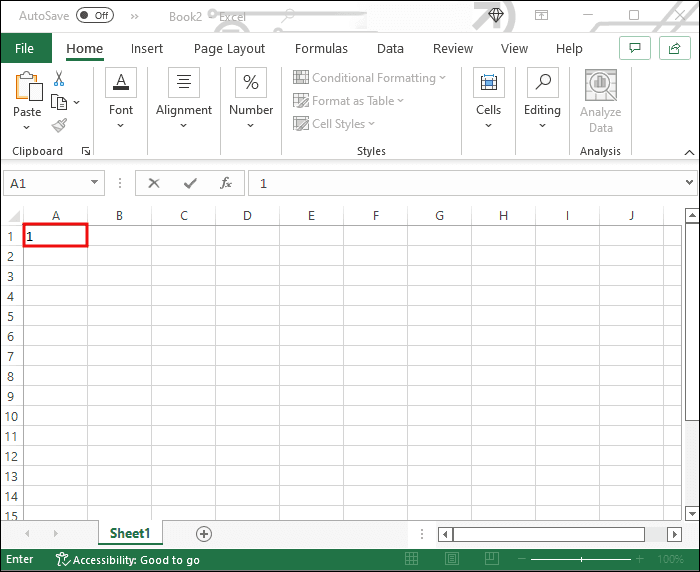Image resolution: width=700 pixels, height=572 pixels.
Task: Click the Cut scissors icon
Action: click(59, 78)
